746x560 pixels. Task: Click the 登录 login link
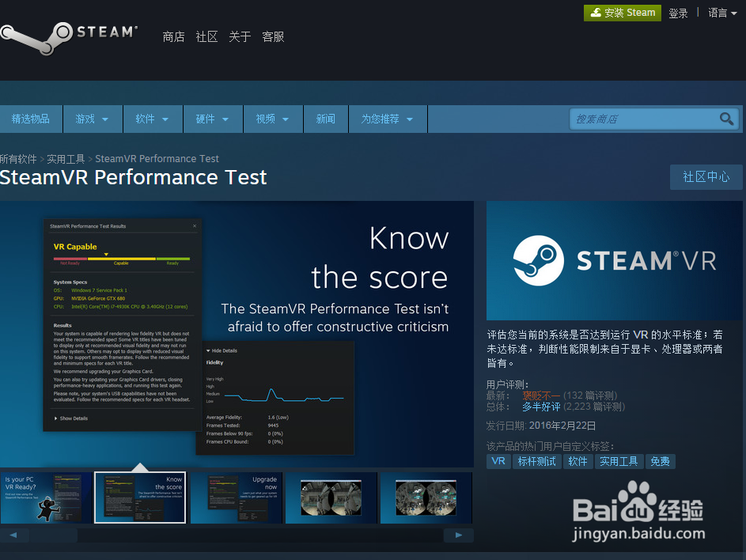pyautogui.click(x=678, y=13)
